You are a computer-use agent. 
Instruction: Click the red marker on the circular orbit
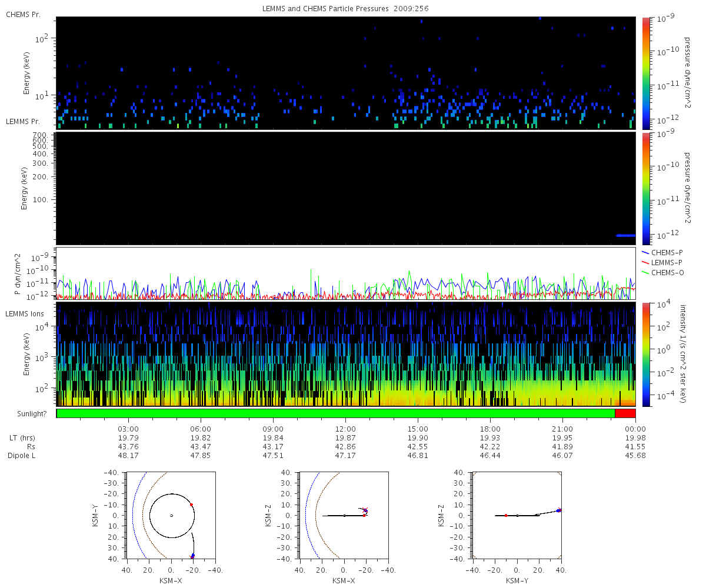[x=191, y=505]
